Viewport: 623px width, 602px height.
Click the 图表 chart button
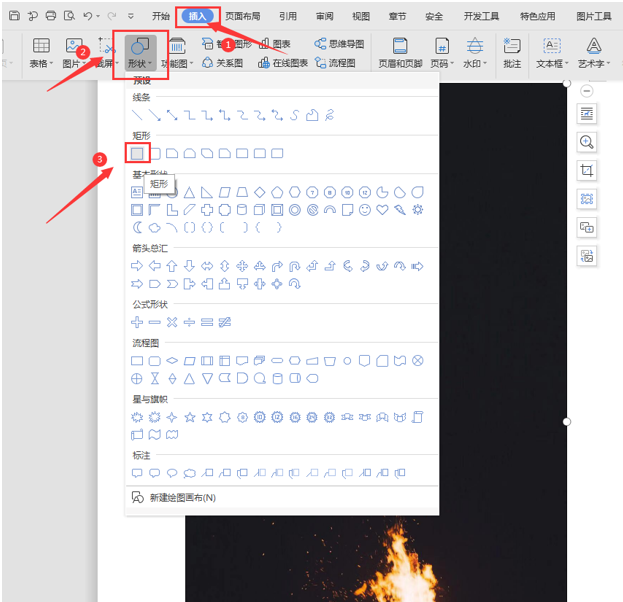tap(275, 44)
